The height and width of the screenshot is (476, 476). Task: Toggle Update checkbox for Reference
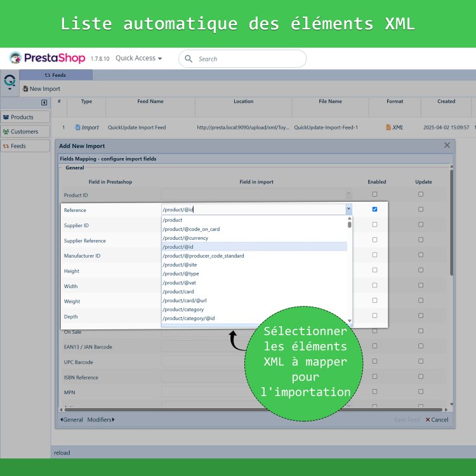[421, 209]
